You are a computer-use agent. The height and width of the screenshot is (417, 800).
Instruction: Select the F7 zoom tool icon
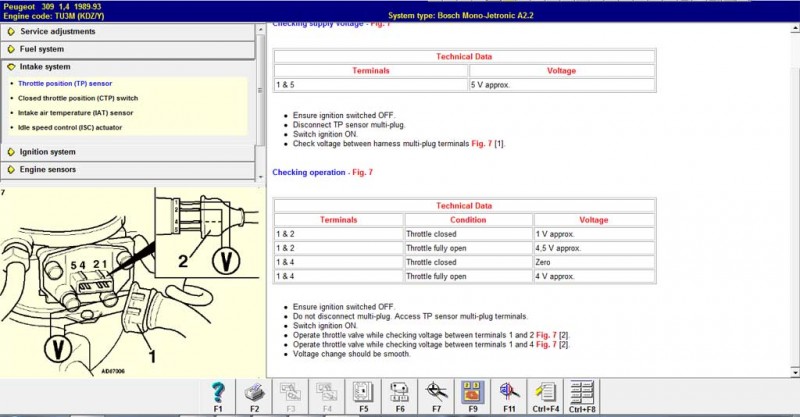tap(434, 393)
